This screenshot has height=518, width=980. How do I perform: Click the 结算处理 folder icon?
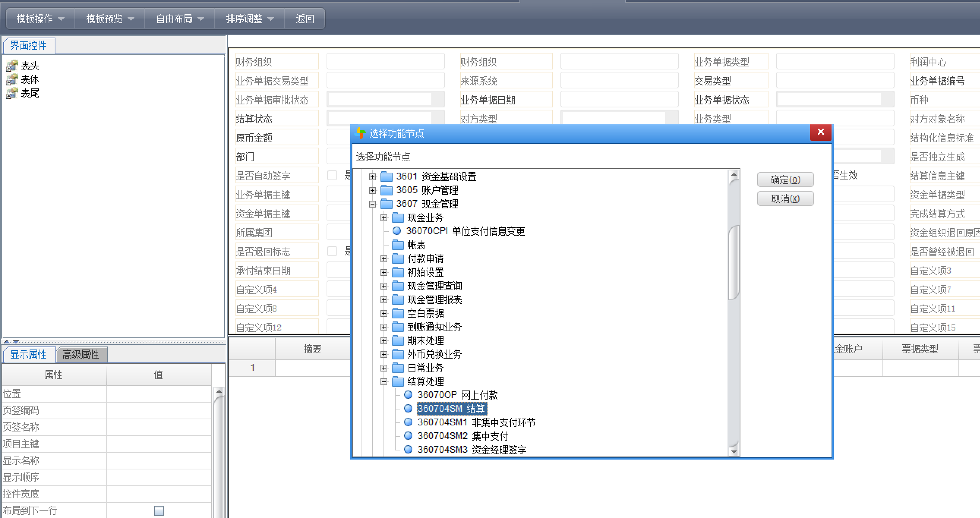click(x=398, y=381)
